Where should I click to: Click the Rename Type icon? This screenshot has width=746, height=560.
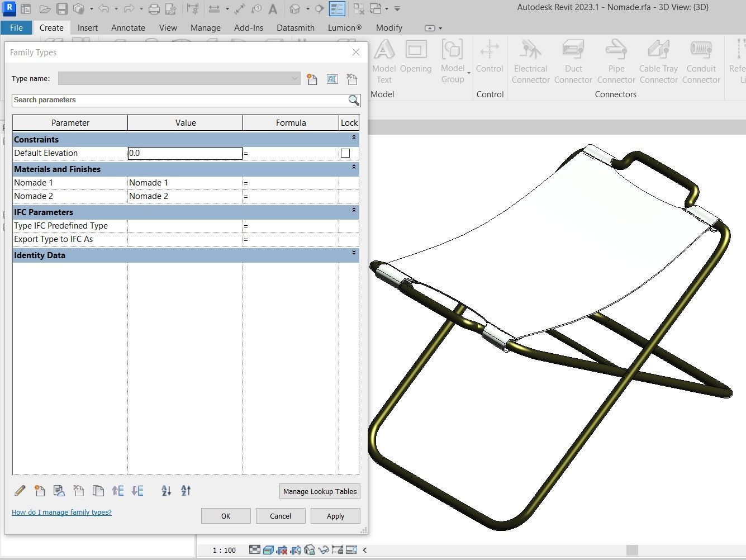tap(332, 79)
